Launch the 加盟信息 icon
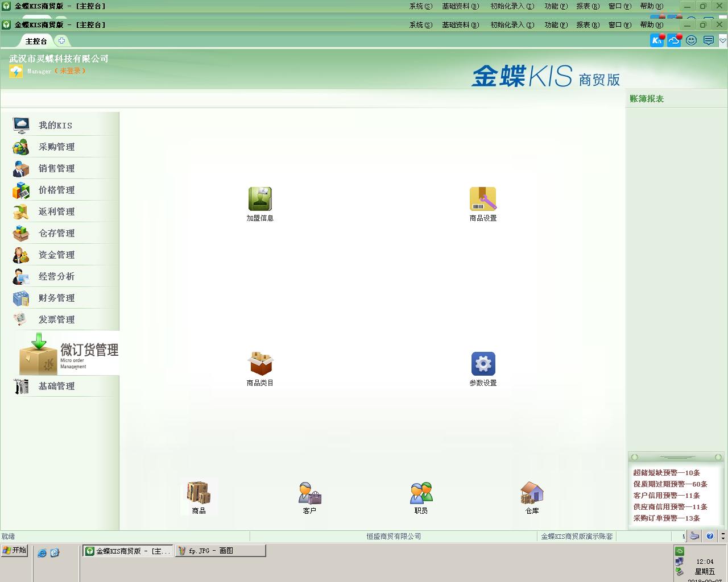 click(x=260, y=204)
